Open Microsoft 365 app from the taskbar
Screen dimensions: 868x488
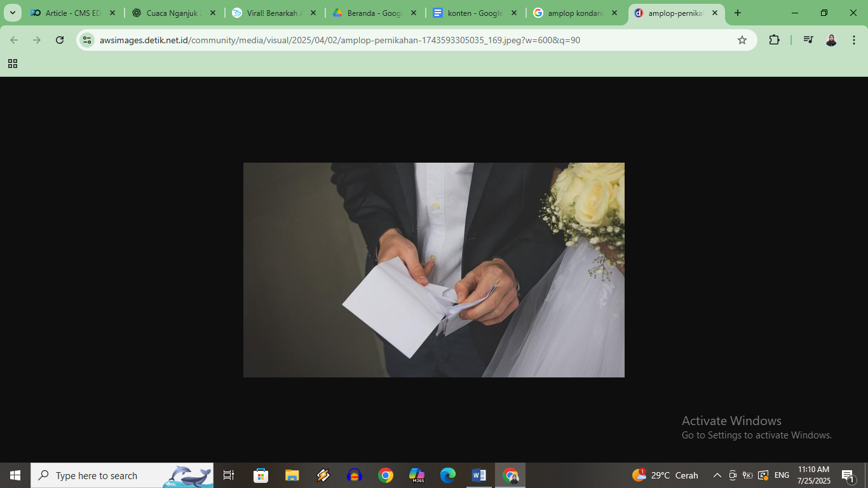pyautogui.click(x=417, y=475)
